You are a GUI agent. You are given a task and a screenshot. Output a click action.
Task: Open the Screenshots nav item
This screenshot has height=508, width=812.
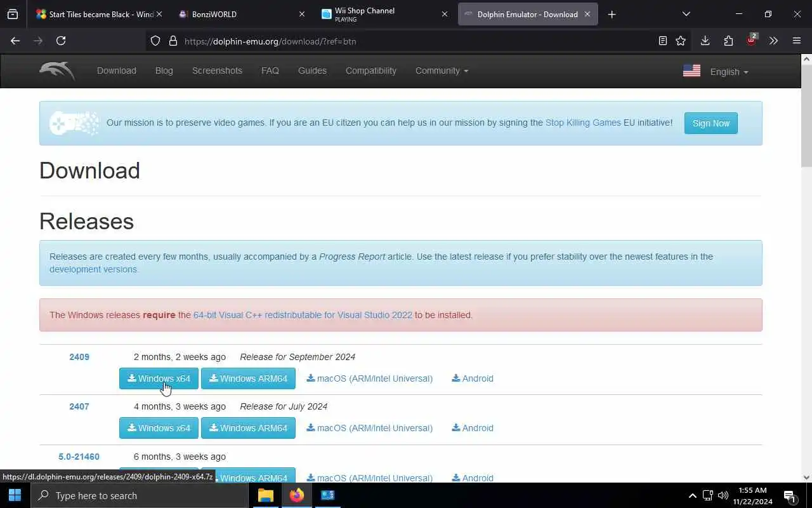217,70
